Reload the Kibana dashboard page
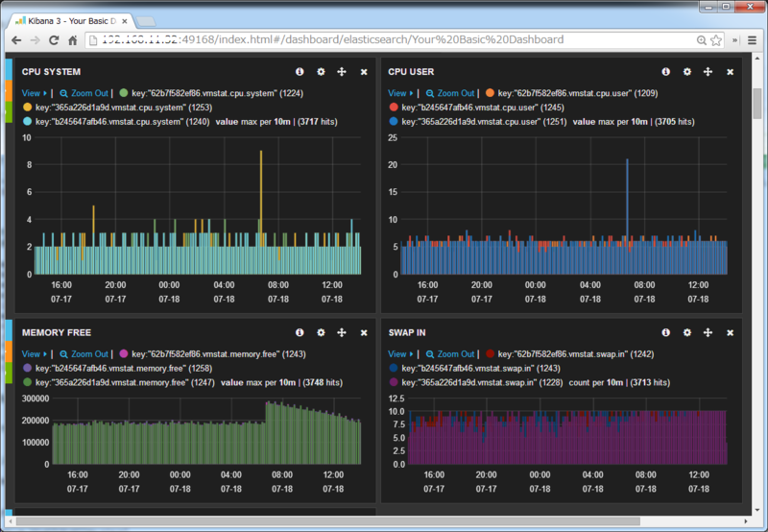 tap(54, 40)
